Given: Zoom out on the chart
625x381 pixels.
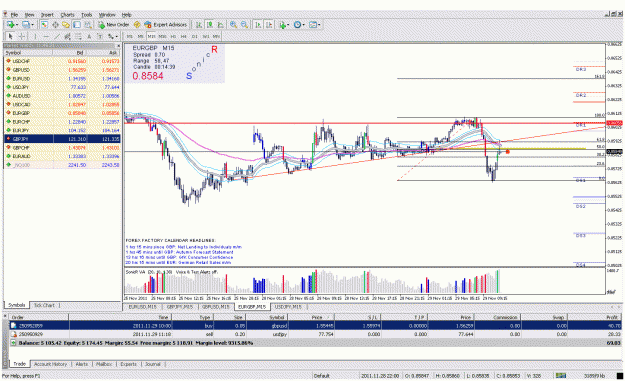Looking at the screenshot, I should (x=244, y=25).
